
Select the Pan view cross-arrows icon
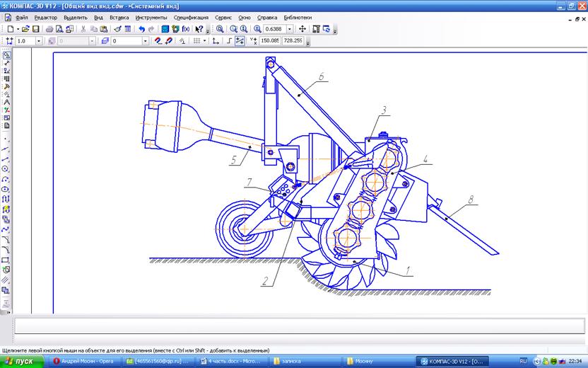click(x=302, y=29)
